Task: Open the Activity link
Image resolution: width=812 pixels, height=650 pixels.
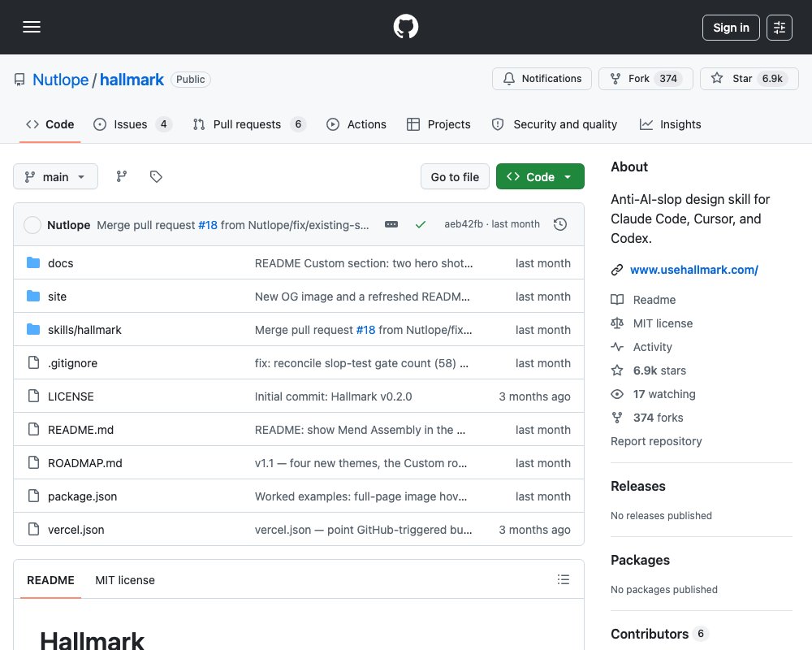Action: [x=641, y=347]
